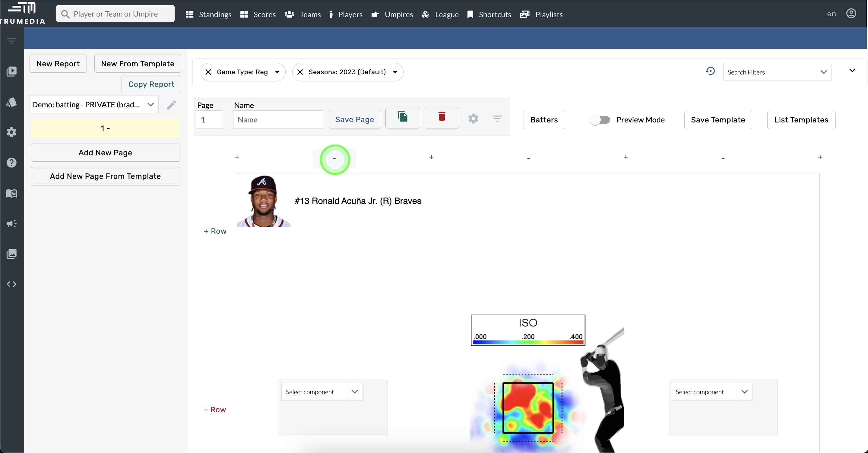Viewport: 868px width, 453px height.
Task: Remove the Seasons: 2023 filter
Action: 300,72
